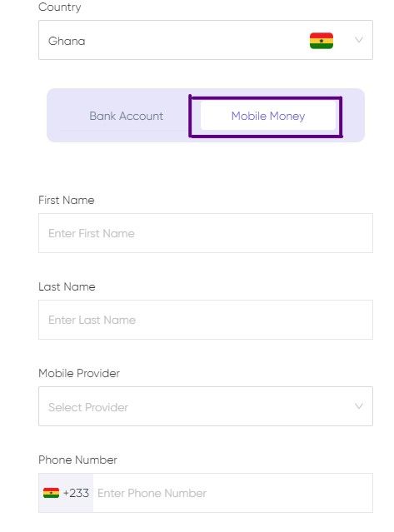Switch to the Bank Account tab
This screenshot has width=394, height=532.
pyautogui.click(x=127, y=116)
